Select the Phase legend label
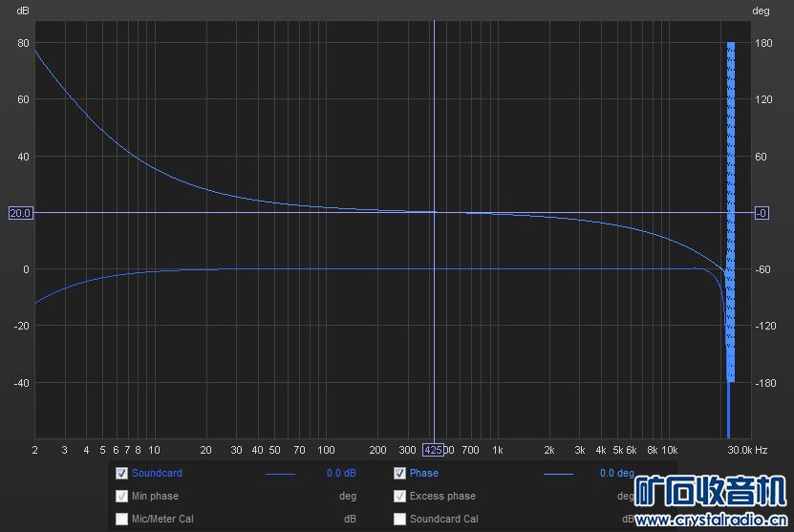Viewport: 794px width, 532px height. pos(424,473)
